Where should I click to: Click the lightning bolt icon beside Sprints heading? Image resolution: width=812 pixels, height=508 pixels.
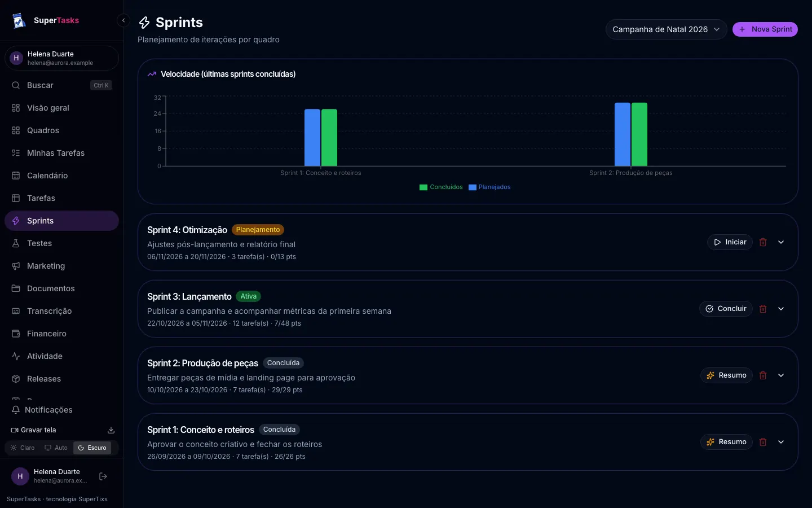144,23
